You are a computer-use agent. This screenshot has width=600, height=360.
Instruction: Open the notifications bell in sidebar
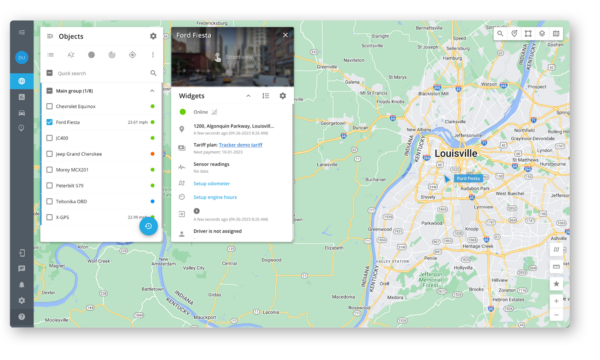[22, 285]
